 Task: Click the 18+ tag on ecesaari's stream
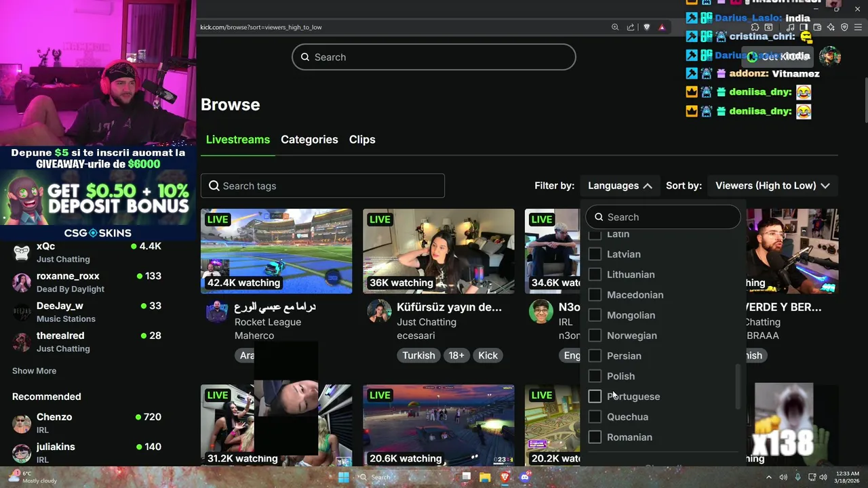[456, 355]
